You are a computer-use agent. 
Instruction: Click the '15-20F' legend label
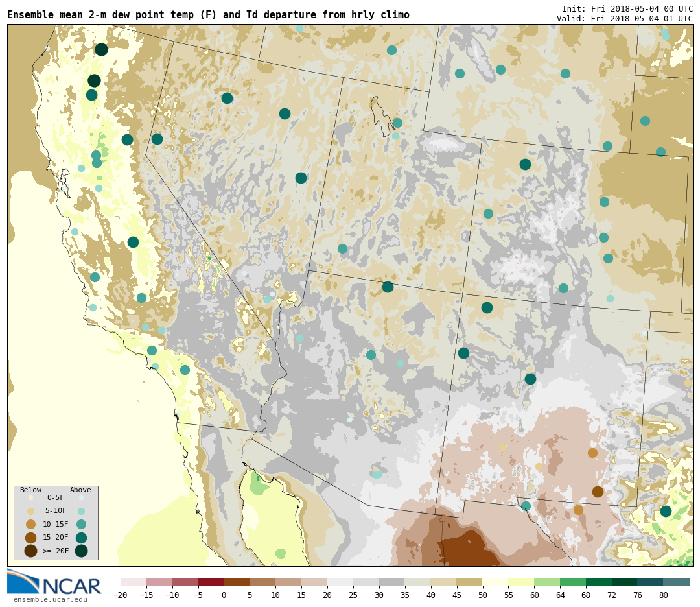point(56,538)
